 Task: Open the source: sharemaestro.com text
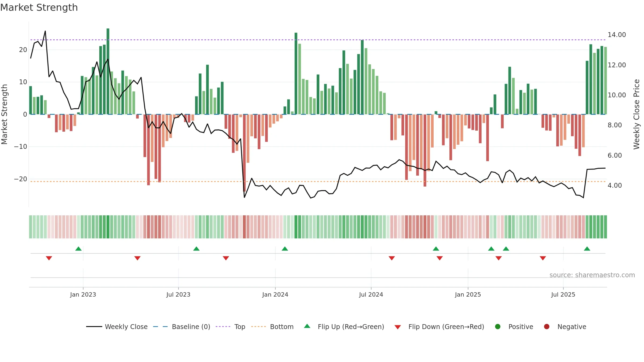pos(592,275)
